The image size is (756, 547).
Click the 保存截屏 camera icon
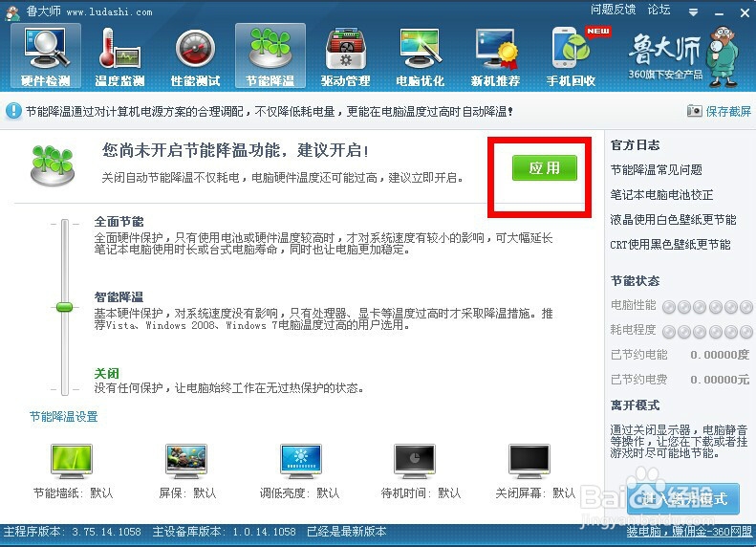(x=694, y=111)
